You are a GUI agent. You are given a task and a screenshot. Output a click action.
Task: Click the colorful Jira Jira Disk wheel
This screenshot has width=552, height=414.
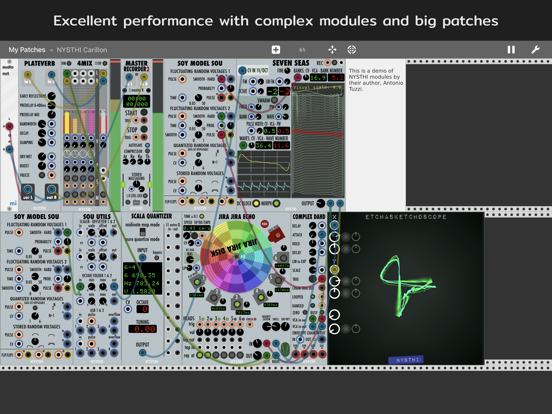236,257
